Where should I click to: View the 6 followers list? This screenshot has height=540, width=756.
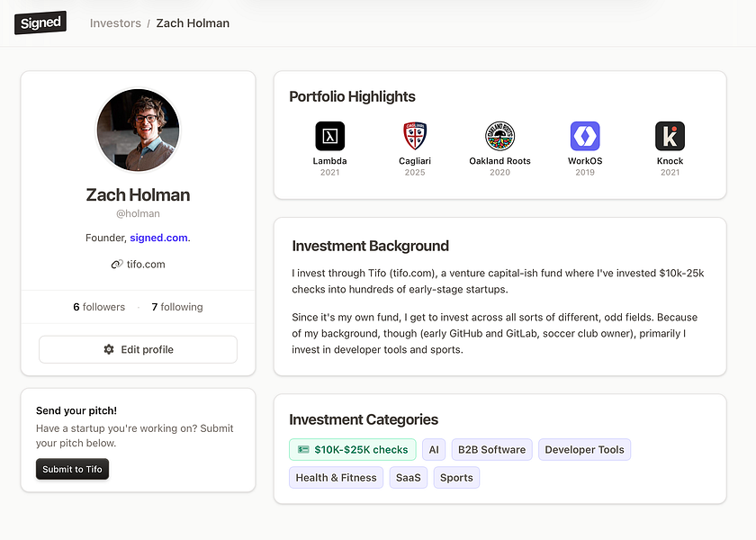click(x=99, y=307)
